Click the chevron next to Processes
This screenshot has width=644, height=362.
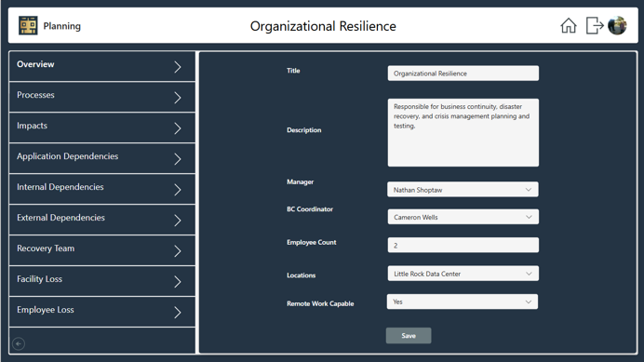pyautogui.click(x=178, y=98)
